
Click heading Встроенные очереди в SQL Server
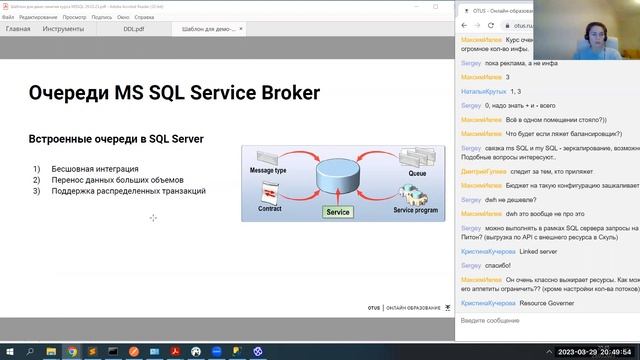[116, 139]
